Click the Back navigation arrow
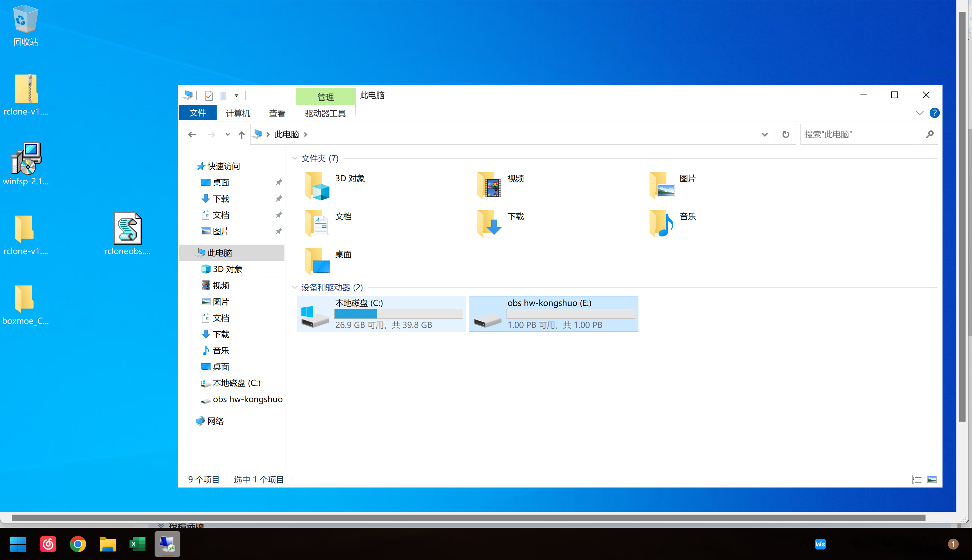The image size is (972, 560). click(x=192, y=134)
